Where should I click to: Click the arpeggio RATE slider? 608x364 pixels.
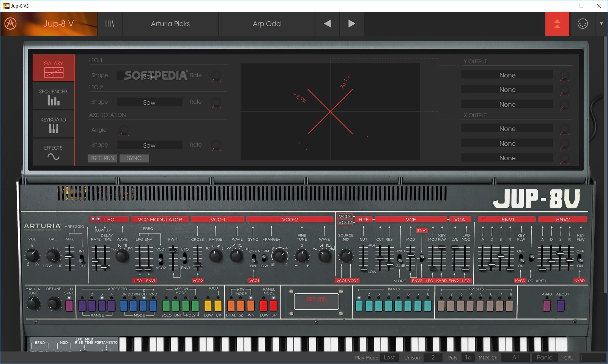point(69,257)
